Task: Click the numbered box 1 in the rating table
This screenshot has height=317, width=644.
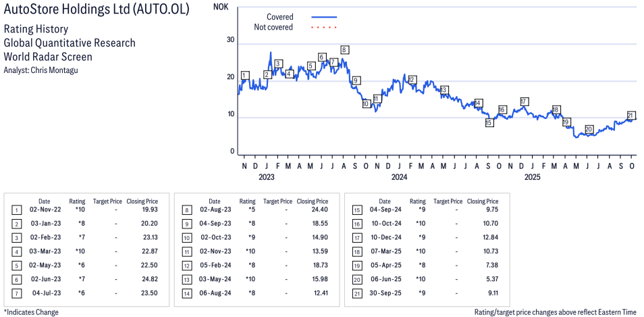Action: click(16, 210)
